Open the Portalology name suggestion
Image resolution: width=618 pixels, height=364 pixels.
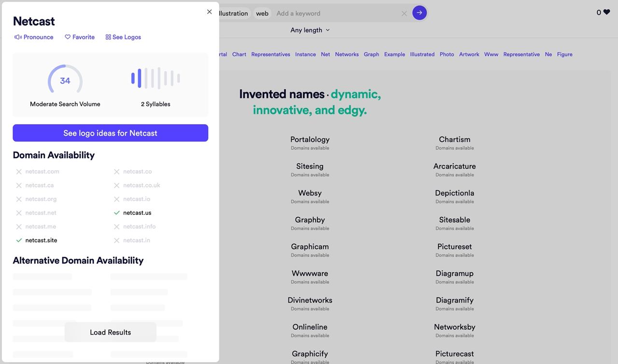(310, 140)
